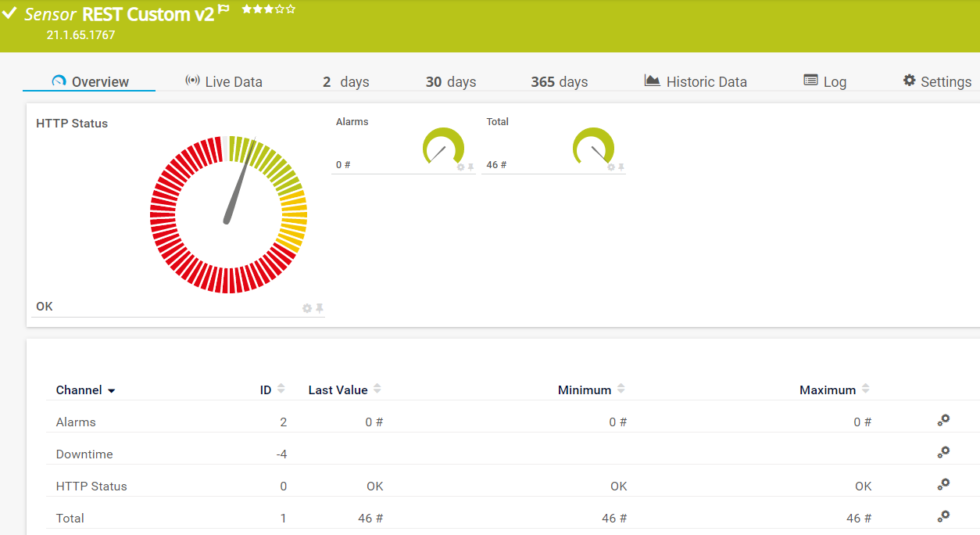
Task: Open the Settings tab
Action: [x=937, y=81]
